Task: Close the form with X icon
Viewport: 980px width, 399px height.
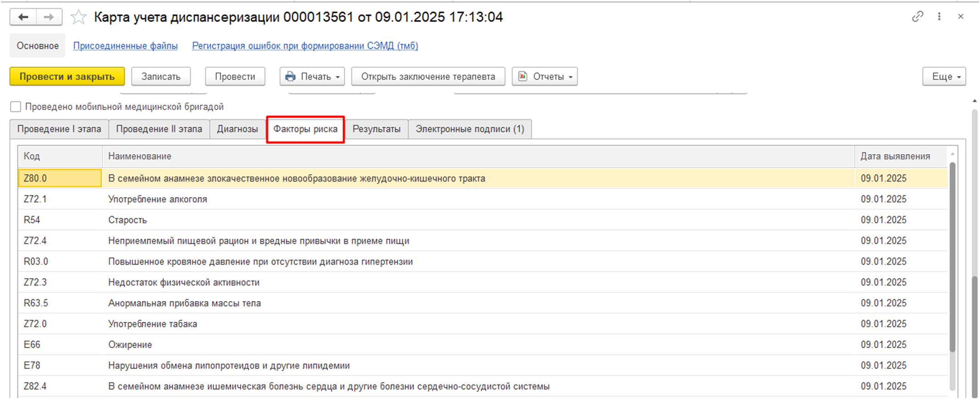Action: (961, 17)
